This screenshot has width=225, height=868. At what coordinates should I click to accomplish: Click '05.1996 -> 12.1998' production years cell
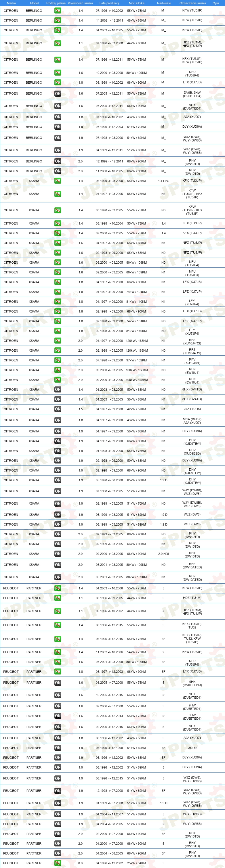point(109,748)
